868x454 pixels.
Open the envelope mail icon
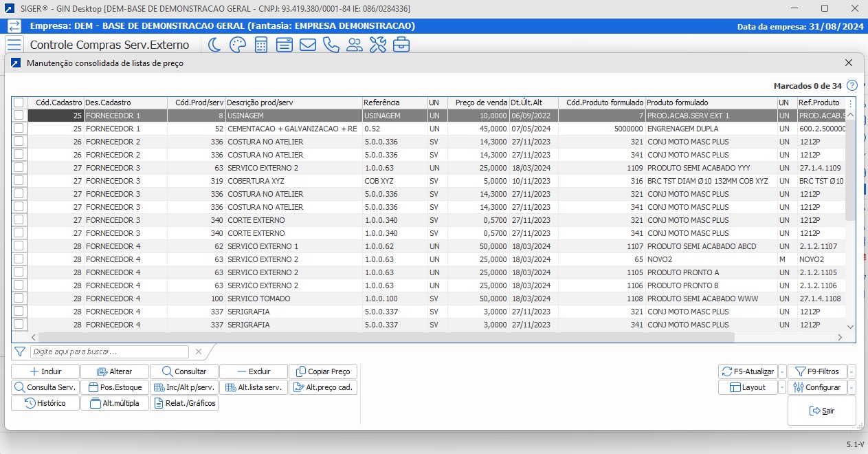[x=307, y=45]
